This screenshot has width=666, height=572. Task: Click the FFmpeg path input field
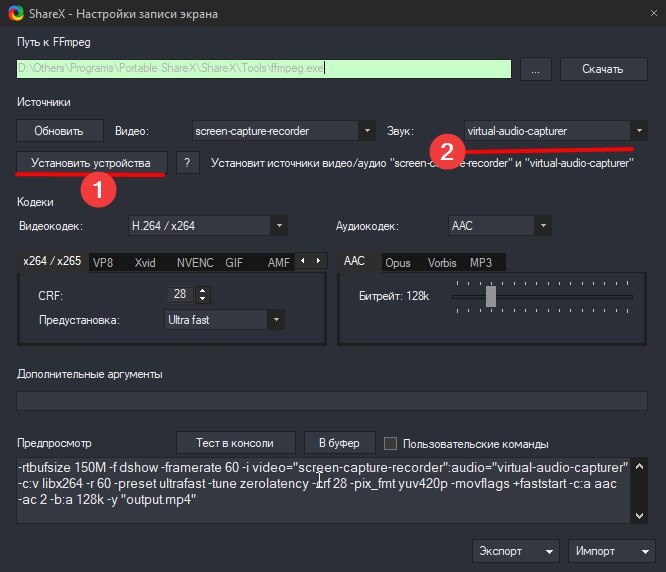click(x=264, y=69)
